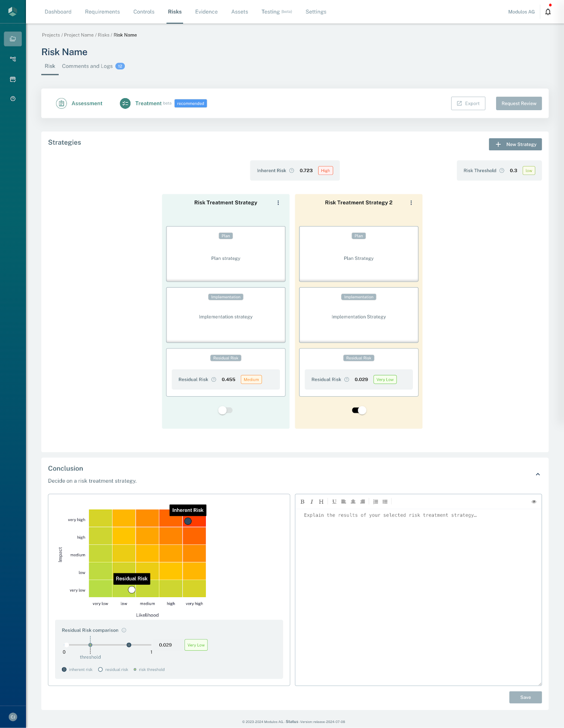Click the inherent risk slider marker
564x728 pixels.
tap(129, 645)
